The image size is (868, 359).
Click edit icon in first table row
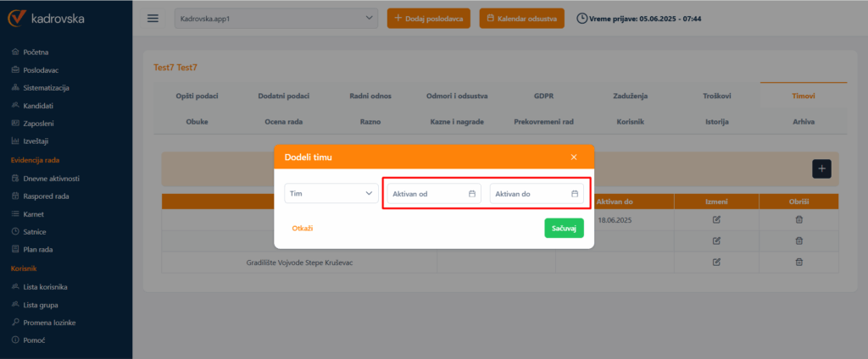point(716,220)
